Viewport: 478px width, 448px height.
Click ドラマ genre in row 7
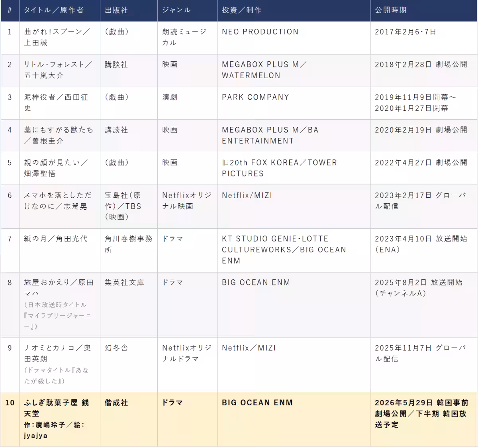point(172,239)
